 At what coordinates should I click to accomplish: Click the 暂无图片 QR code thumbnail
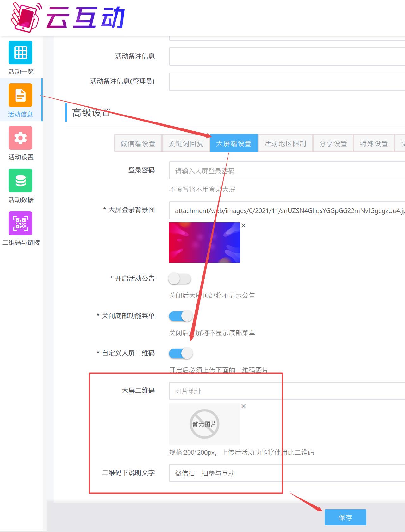[204, 424]
